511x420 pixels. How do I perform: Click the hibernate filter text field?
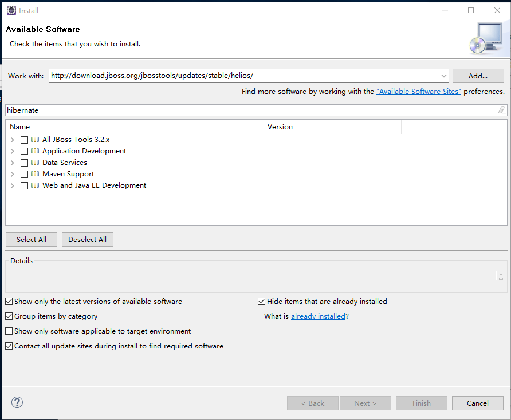coord(256,110)
